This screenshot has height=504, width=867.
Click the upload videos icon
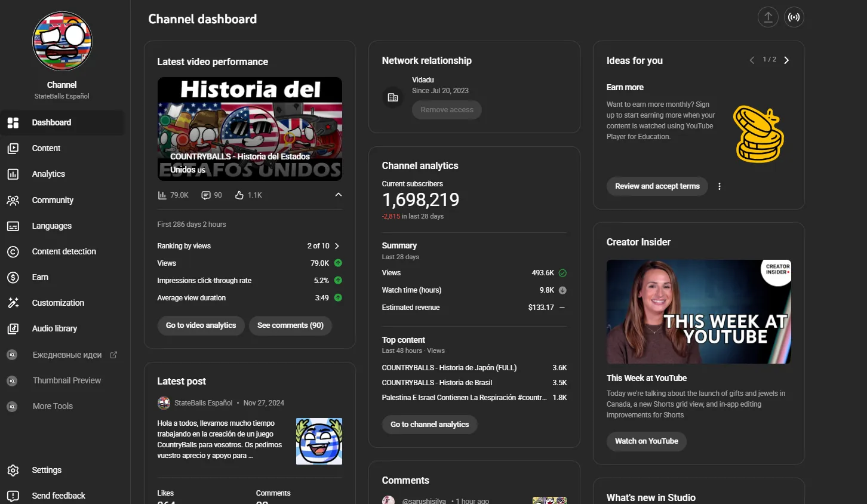point(768,17)
